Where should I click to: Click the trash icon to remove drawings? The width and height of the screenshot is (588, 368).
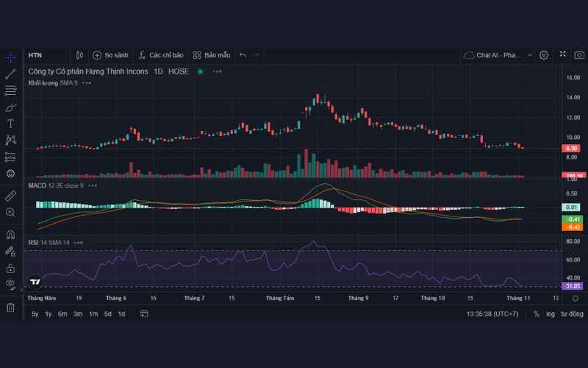coord(10,308)
